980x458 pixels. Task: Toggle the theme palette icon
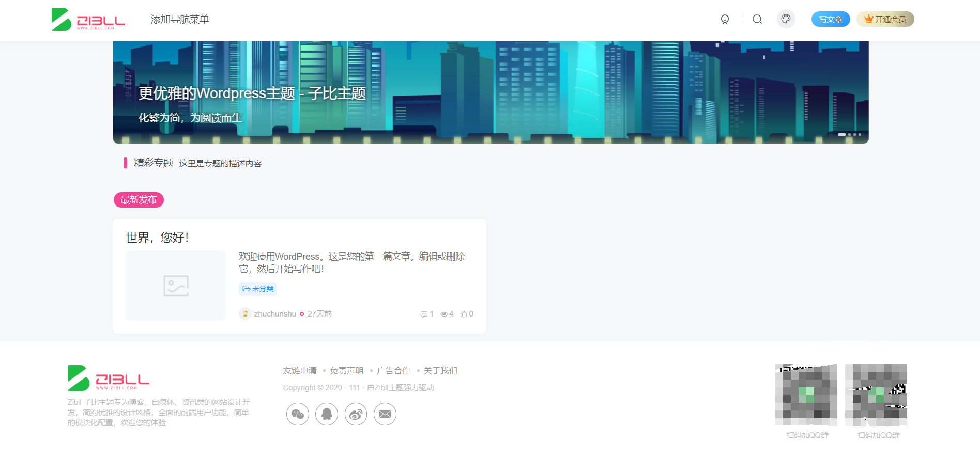786,19
